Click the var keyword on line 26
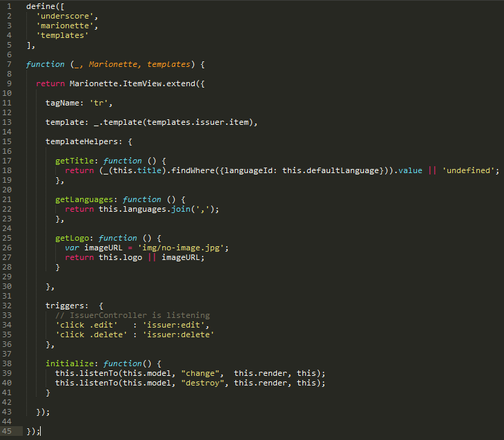 [x=72, y=248]
